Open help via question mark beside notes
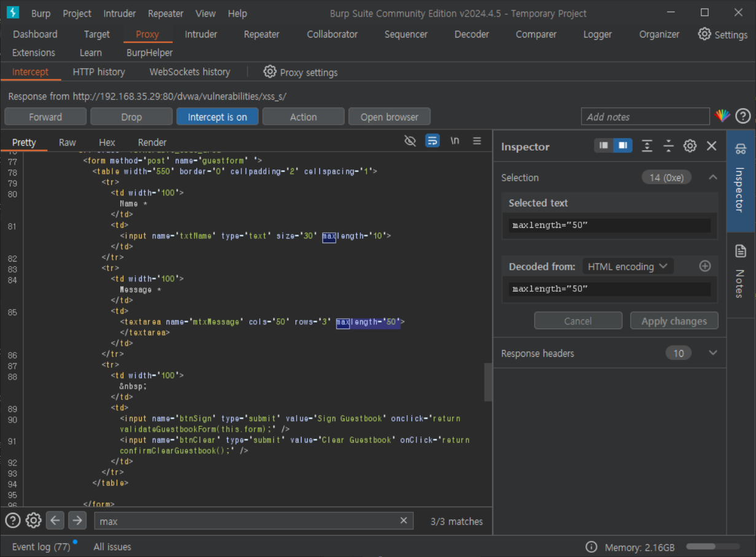The image size is (756, 557). (x=742, y=116)
